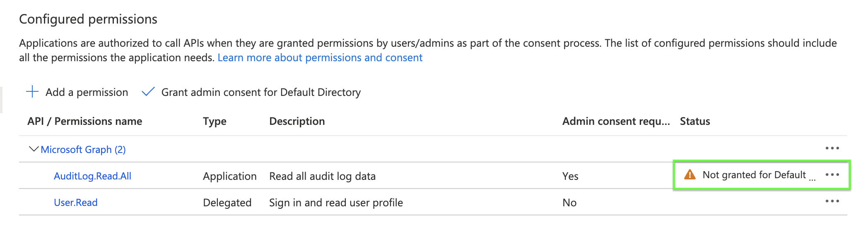This screenshot has width=868, height=234.
Task: Open the ellipsis menu for the User.Read row
Action: click(832, 201)
